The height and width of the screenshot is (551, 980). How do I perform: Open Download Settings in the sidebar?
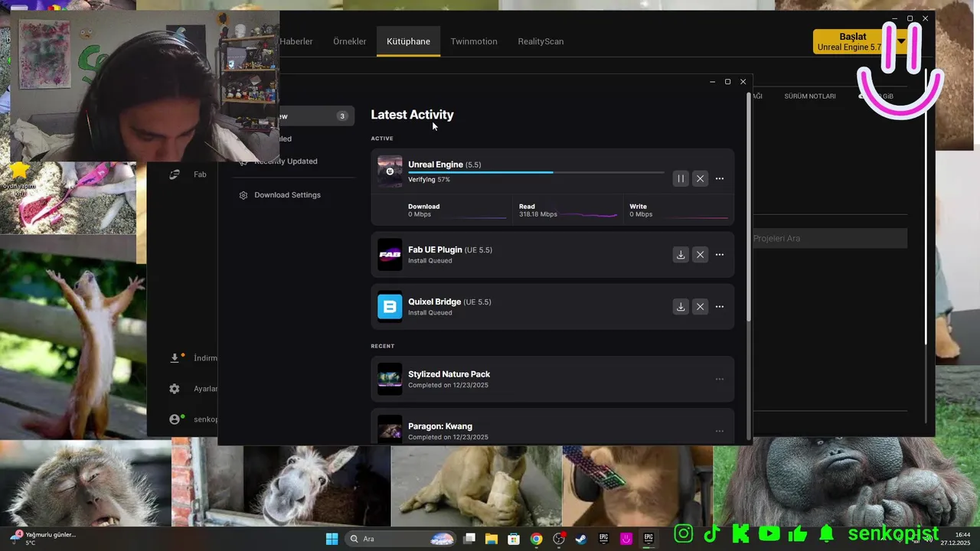[x=287, y=195]
